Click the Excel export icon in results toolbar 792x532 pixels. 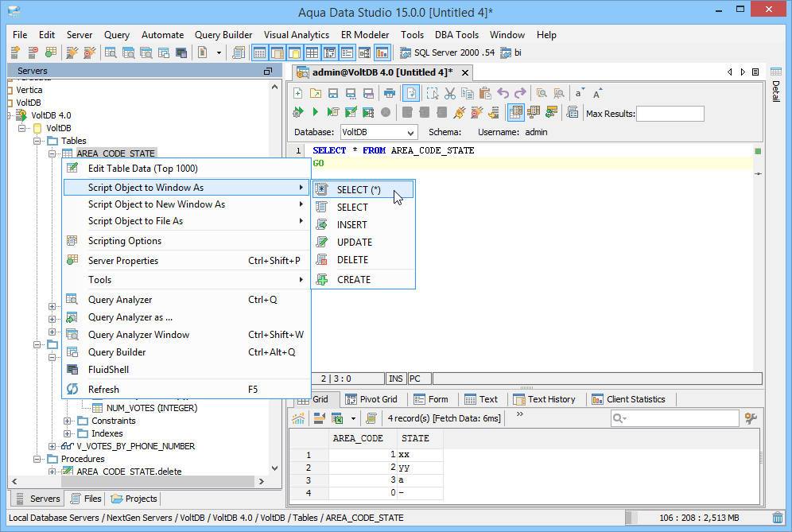coord(337,418)
